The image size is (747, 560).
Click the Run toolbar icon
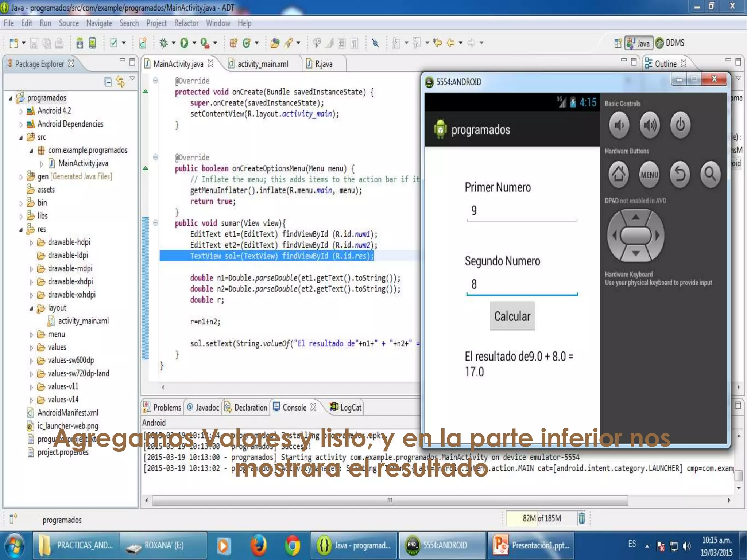pos(184,43)
